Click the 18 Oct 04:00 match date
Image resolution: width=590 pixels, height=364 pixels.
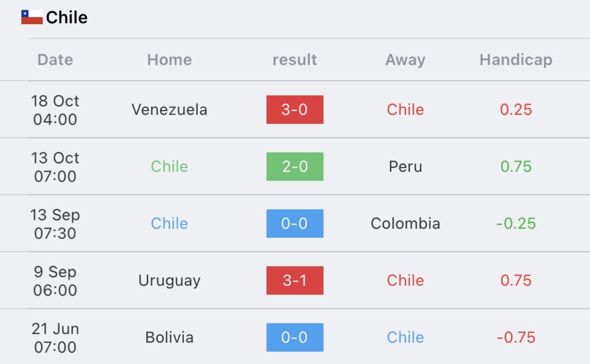pyautogui.click(x=55, y=110)
